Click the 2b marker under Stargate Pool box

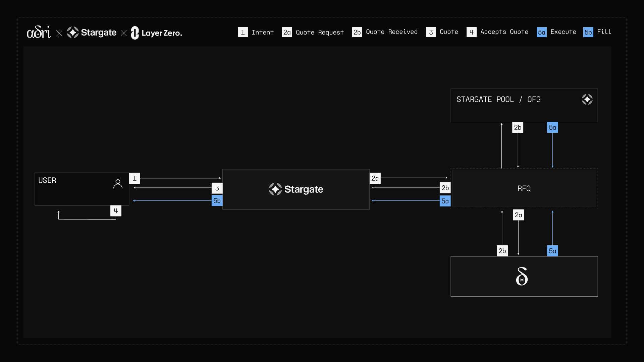pos(518,127)
